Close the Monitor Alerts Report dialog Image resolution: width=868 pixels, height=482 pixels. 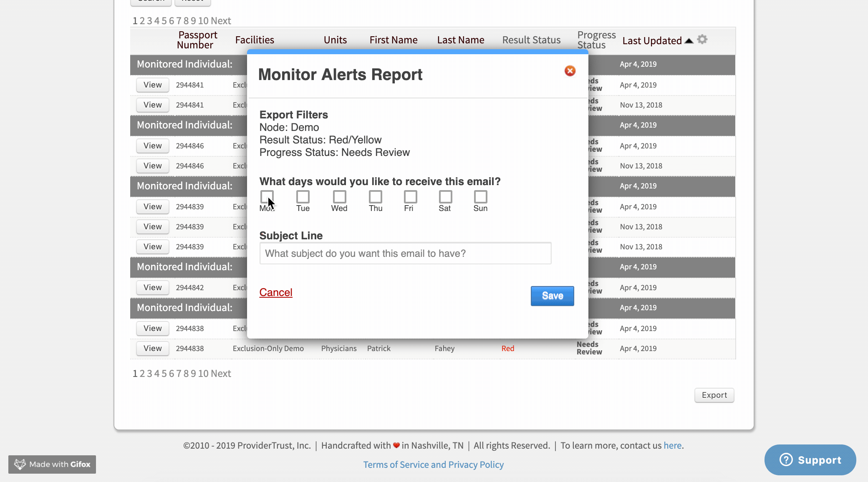click(570, 71)
